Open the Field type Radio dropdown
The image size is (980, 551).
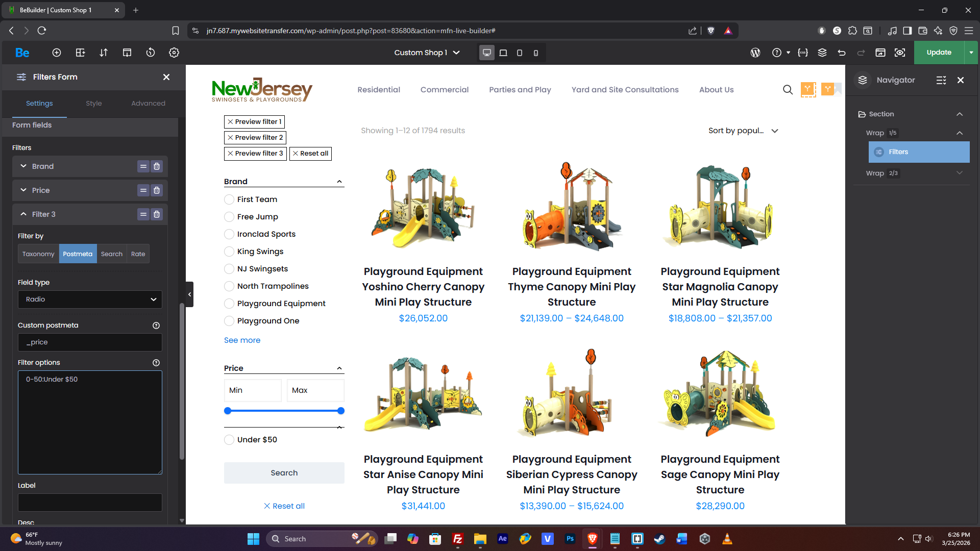[x=90, y=299]
